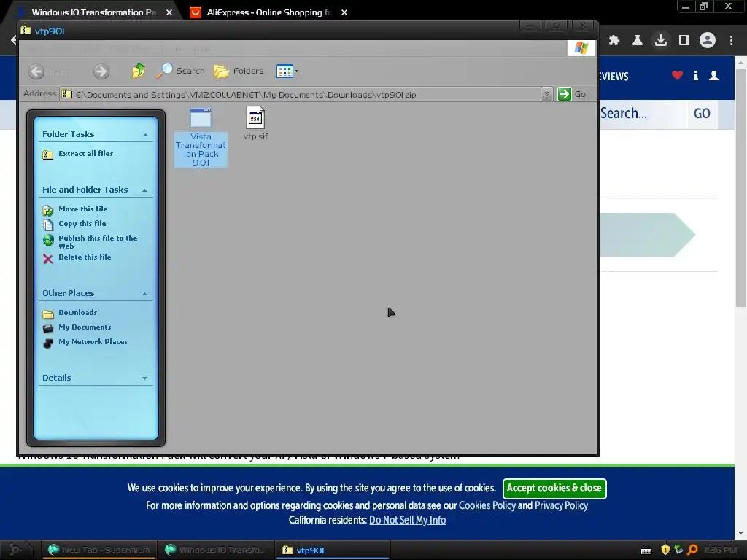Click Move this file
Screen dimensions: 747x560
click(83, 209)
